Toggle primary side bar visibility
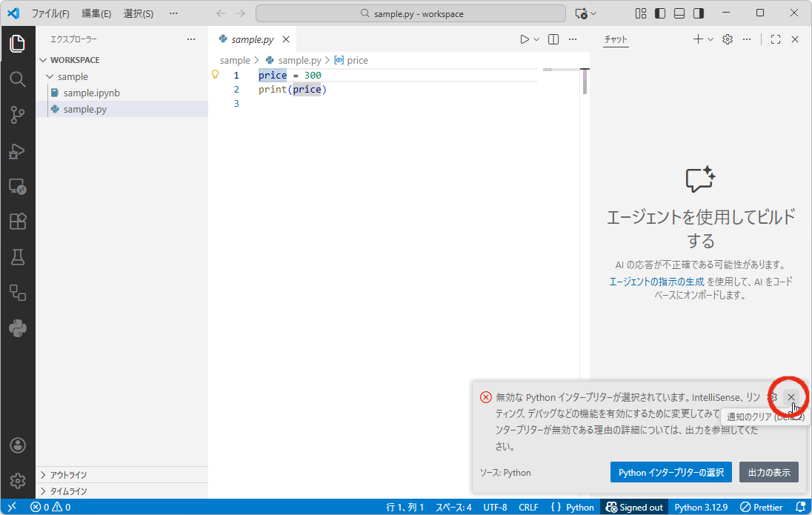 tap(660, 13)
